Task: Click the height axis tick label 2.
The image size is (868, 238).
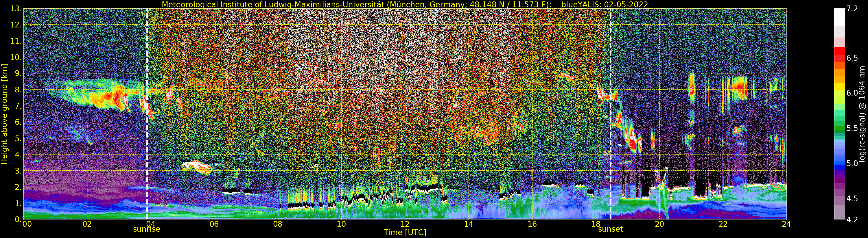Action: pyautogui.click(x=18, y=187)
